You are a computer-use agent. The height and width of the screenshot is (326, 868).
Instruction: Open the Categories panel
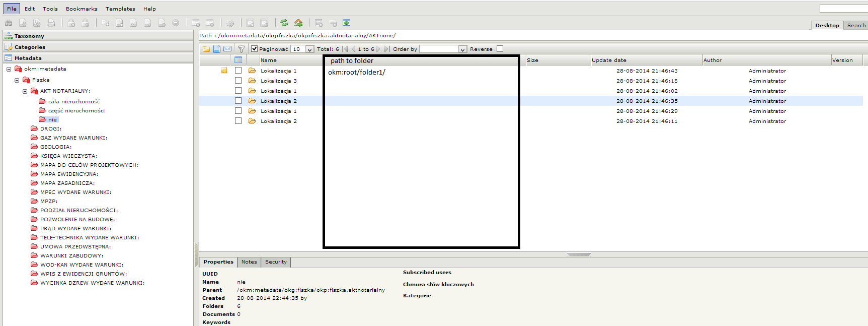[98, 47]
